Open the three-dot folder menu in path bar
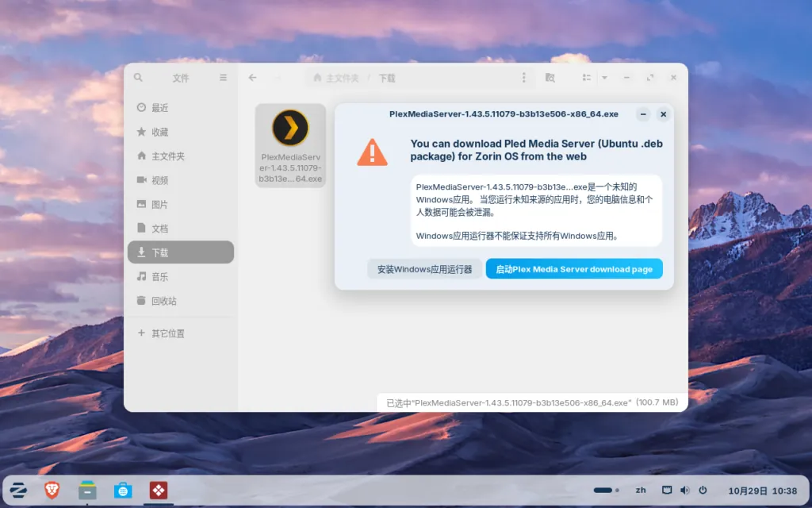The height and width of the screenshot is (508, 812). coord(523,78)
